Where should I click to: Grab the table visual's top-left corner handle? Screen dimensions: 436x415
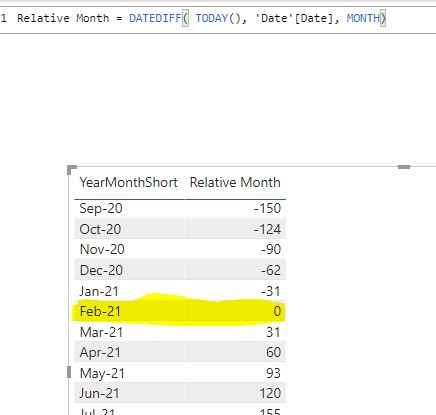pos(71,169)
